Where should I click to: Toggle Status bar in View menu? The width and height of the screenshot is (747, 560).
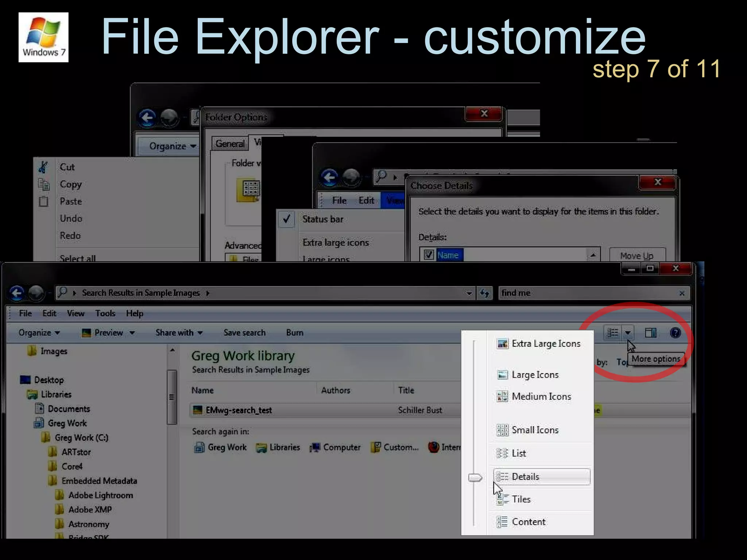pyautogui.click(x=323, y=219)
